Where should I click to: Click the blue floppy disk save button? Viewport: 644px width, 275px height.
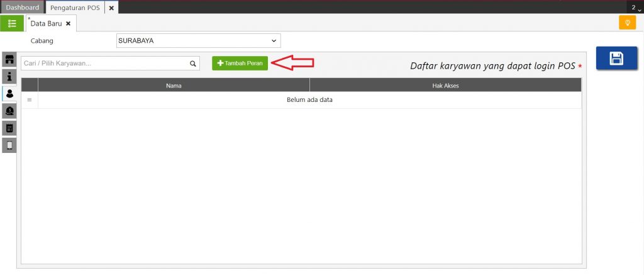pos(616,59)
